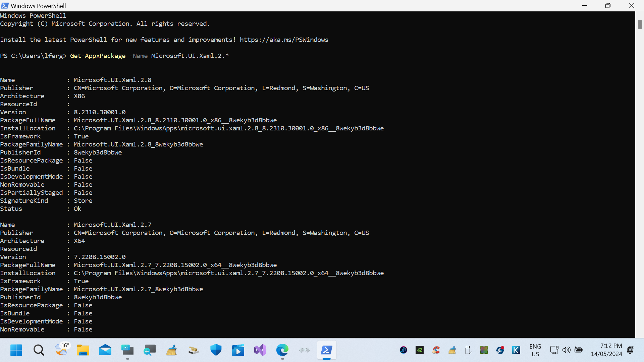
Task: Open the audio waveform app on the taskbar
Action: pyautogui.click(x=305, y=350)
